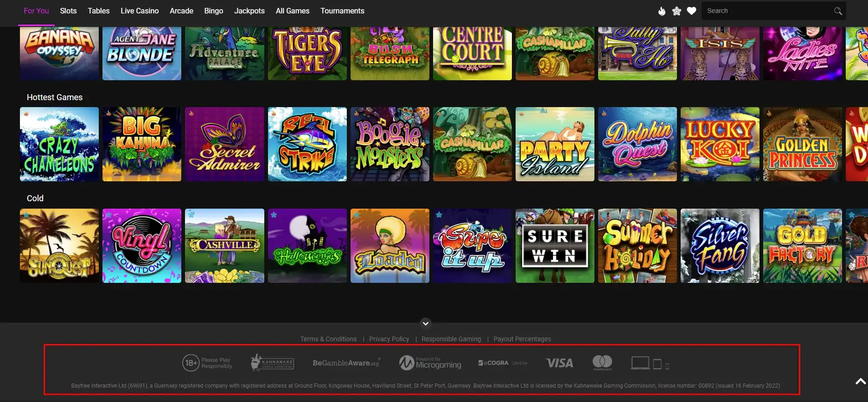Viewport: 868px width, 402px height.
Task: Launch the Reel Strike game
Action: coord(307,144)
